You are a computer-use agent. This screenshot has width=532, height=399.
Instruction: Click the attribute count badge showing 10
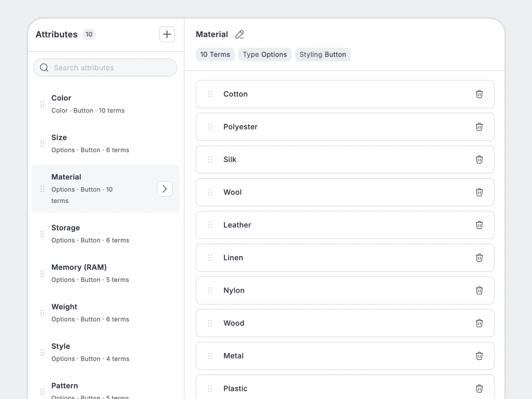click(x=89, y=34)
